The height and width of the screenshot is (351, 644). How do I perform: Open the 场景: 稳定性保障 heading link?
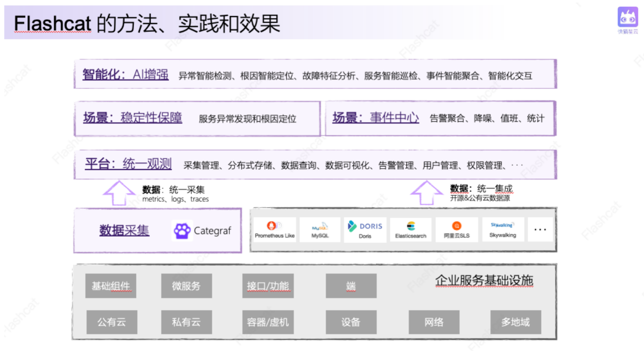click(133, 117)
